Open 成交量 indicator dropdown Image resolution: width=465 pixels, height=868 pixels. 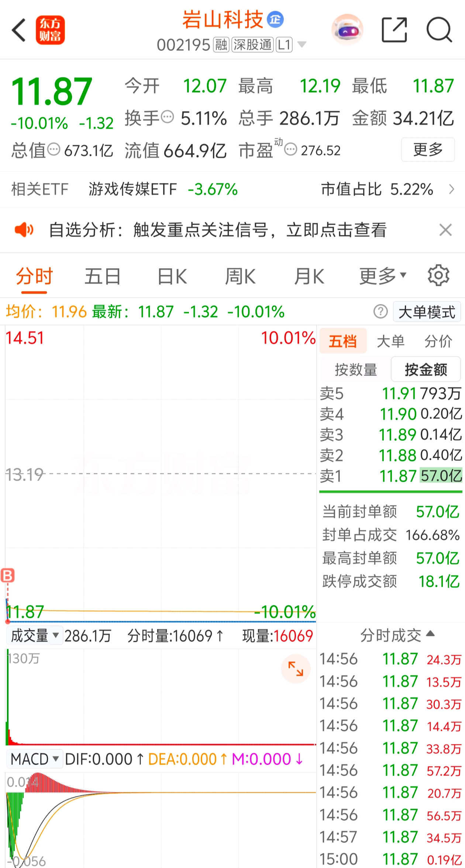(x=35, y=636)
